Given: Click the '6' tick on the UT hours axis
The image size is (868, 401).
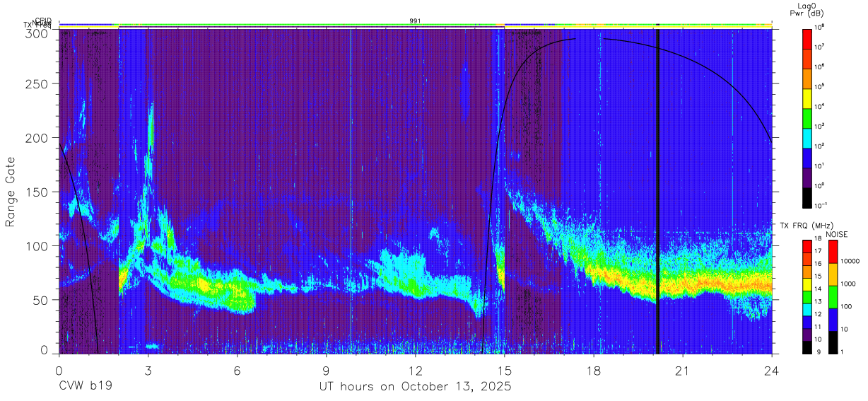Looking at the screenshot, I should point(237,370).
